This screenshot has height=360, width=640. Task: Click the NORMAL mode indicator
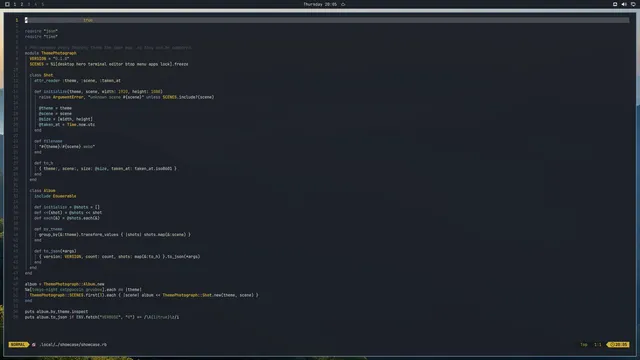[x=18, y=344]
